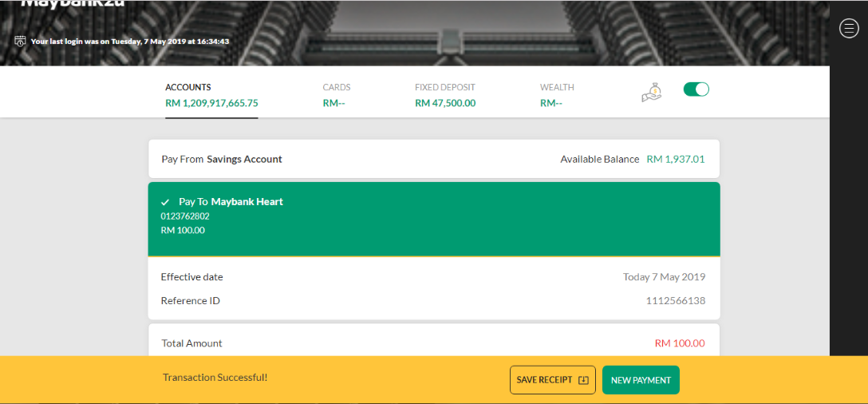Click the Save Receipt button
The width and height of the screenshot is (868, 404).
tap(552, 380)
